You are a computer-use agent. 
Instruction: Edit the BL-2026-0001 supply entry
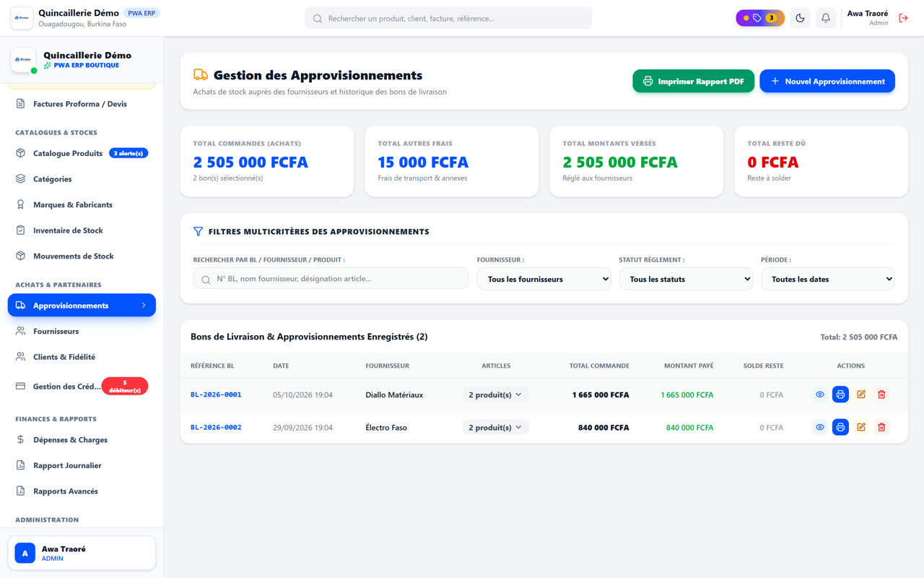(861, 394)
